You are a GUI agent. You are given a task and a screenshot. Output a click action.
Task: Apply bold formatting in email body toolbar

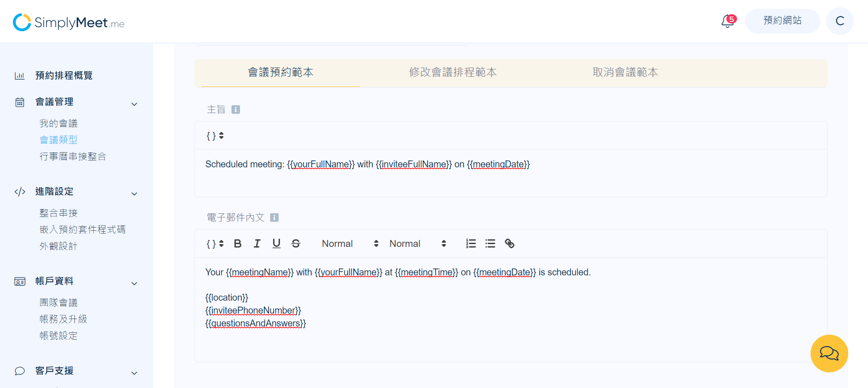point(238,244)
